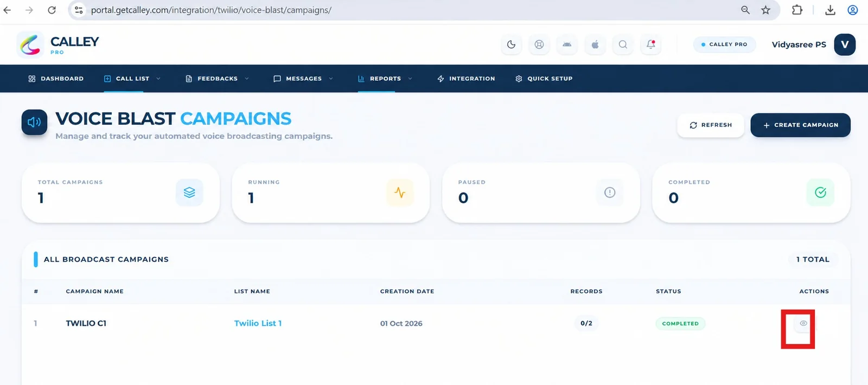Click the Running activity pulse icon
Viewport: 868px width, 385px height.
(x=400, y=193)
